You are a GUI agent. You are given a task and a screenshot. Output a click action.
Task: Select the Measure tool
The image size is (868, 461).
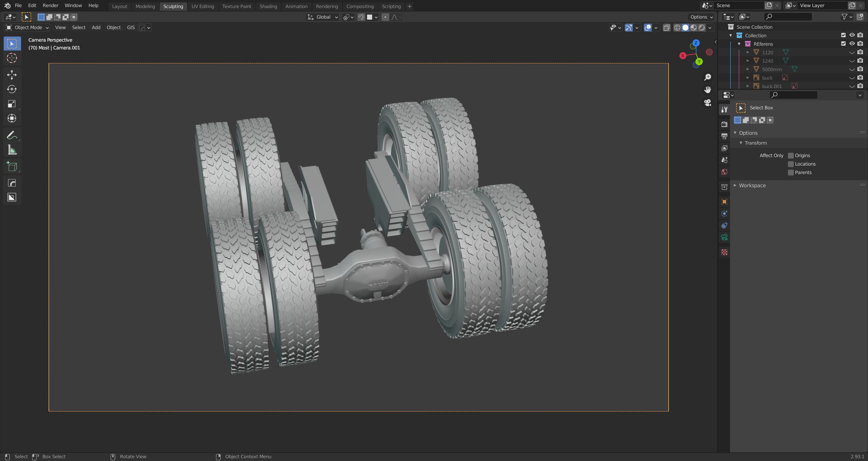tap(12, 150)
